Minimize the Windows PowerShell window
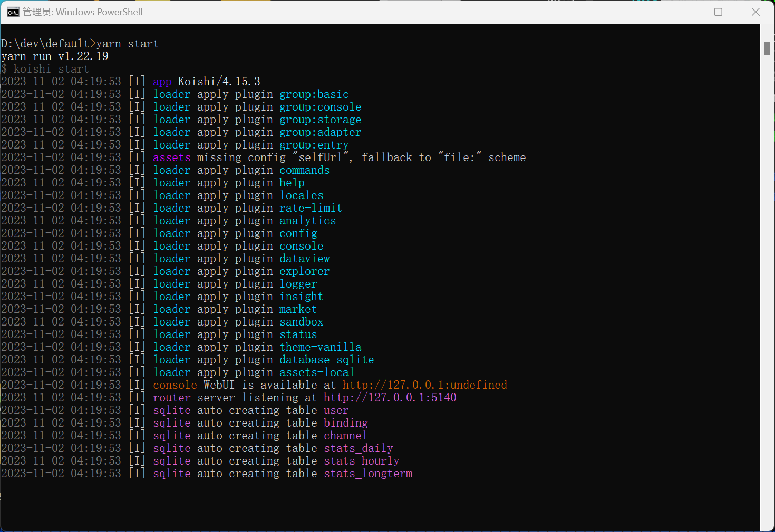775x532 pixels. tap(682, 12)
